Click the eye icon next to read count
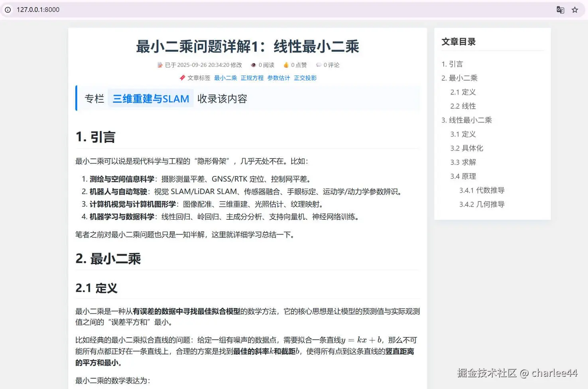 [x=253, y=65]
